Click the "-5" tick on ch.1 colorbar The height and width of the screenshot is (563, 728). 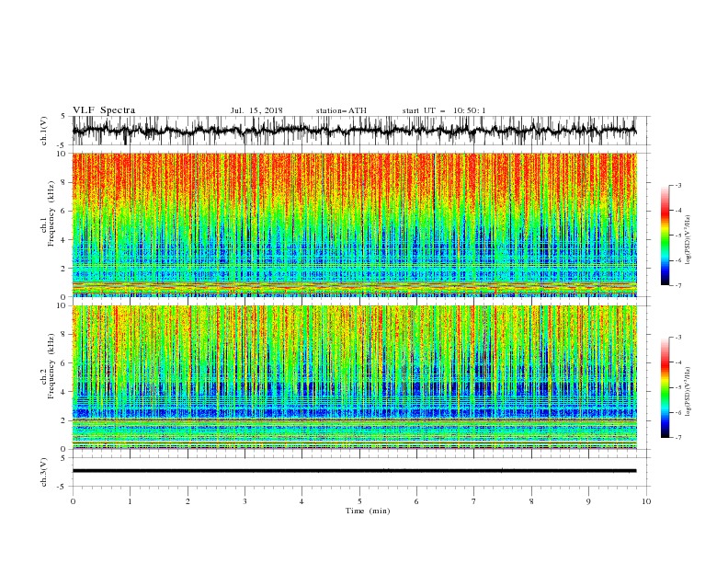(x=678, y=236)
